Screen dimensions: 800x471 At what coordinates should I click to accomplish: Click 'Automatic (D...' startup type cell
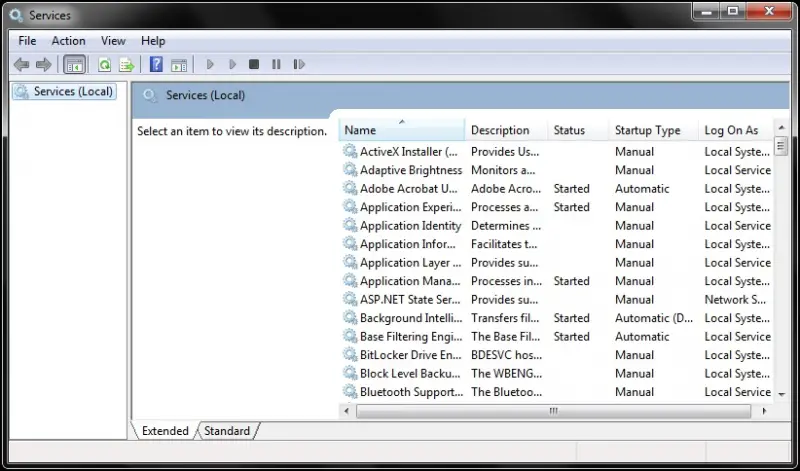pos(654,318)
